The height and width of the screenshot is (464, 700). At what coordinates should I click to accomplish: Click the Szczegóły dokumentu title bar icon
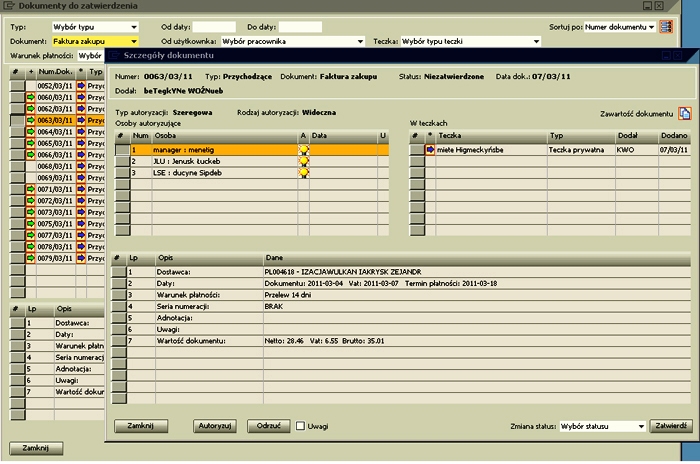click(x=114, y=55)
